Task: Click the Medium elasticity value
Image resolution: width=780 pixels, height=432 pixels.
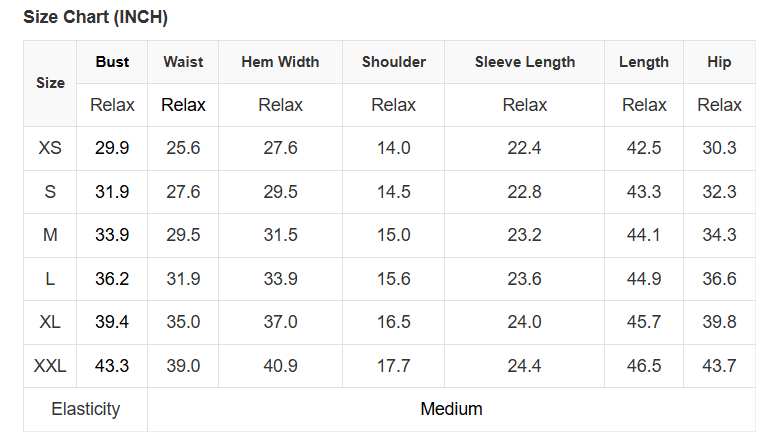Action: pos(451,409)
